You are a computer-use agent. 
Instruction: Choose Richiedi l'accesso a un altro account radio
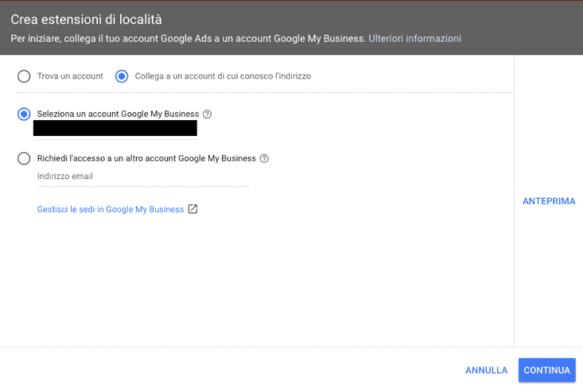24,159
